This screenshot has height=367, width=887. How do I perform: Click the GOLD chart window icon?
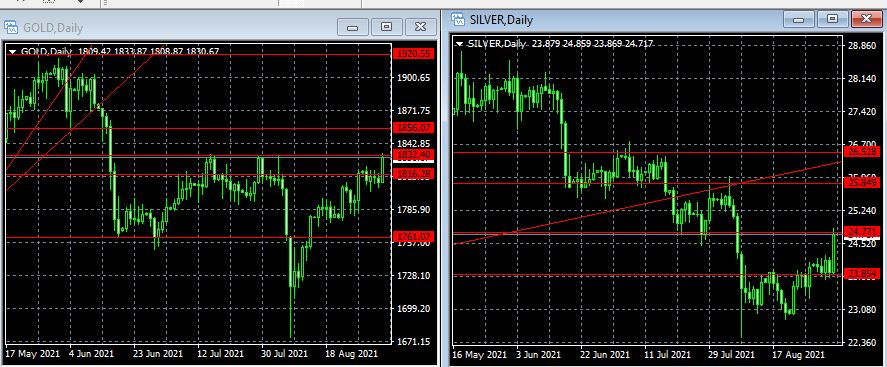[11, 26]
